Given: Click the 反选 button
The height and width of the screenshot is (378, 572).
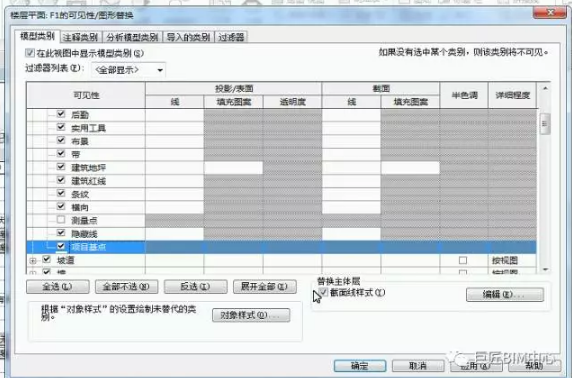Looking at the screenshot, I should point(196,286).
